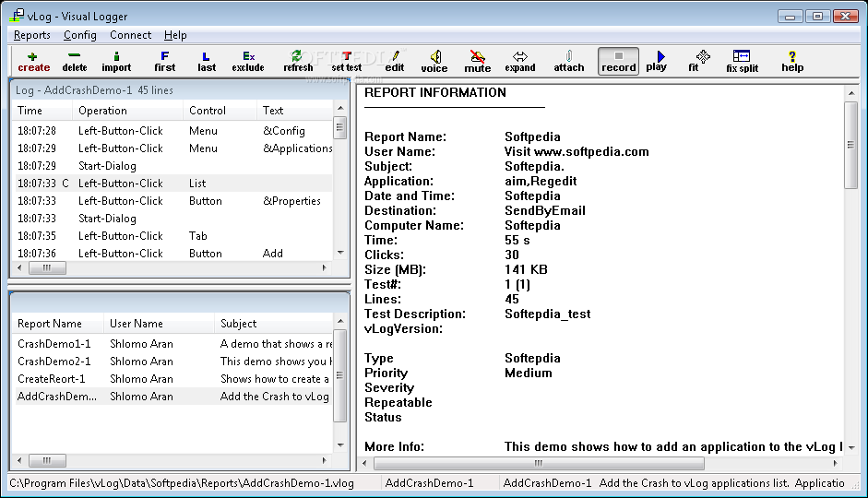The image size is (868, 498).
Task: Click the create report toolbar icon
Action: pyautogui.click(x=34, y=62)
